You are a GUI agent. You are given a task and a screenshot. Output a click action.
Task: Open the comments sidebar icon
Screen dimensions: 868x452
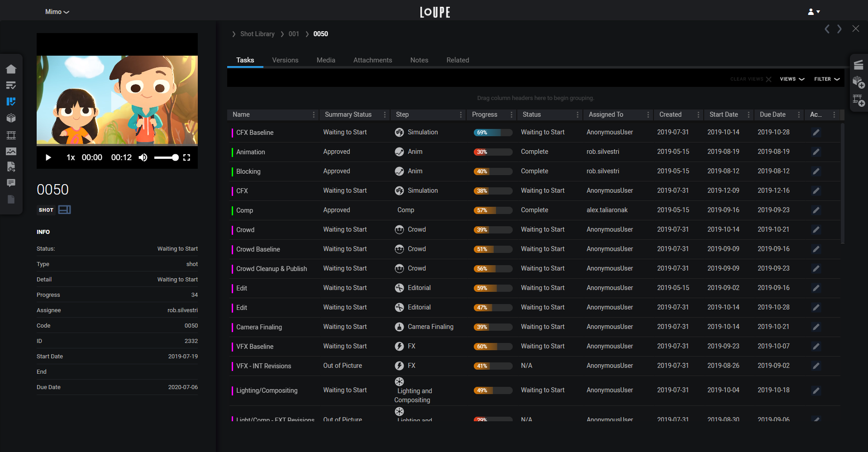(x=11, y=183)
